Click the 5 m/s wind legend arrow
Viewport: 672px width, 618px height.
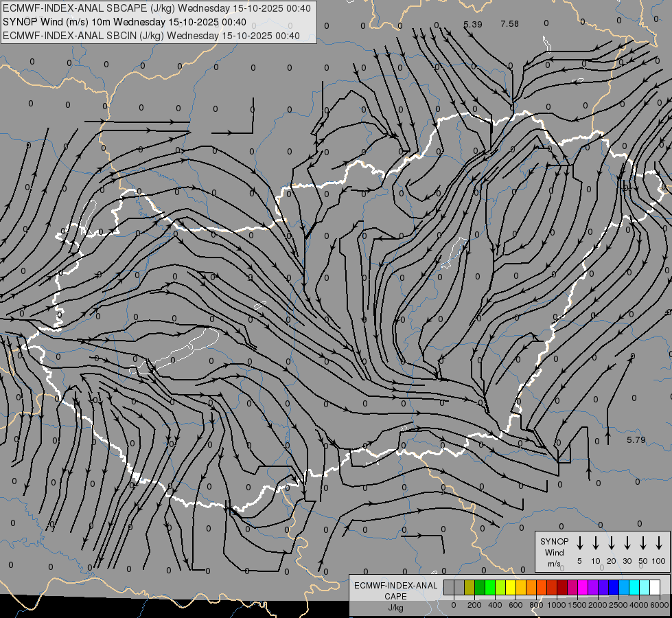click(579, 543)
